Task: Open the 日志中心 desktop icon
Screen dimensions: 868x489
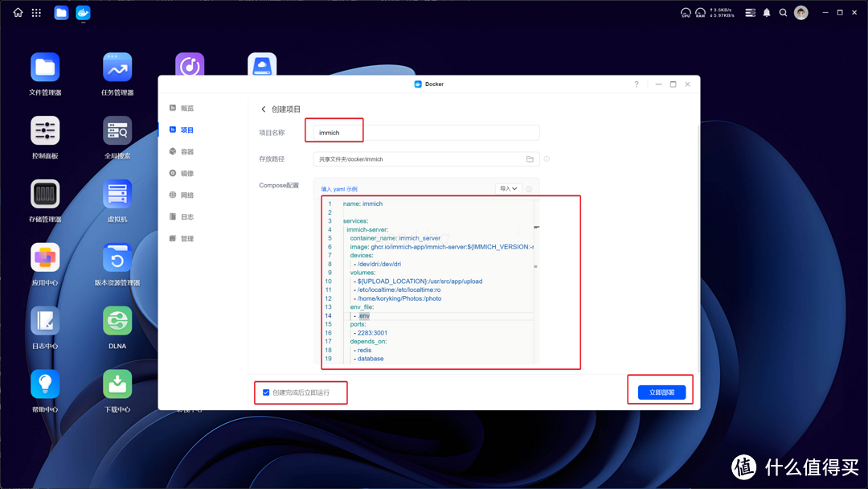Action: point(45,321)
